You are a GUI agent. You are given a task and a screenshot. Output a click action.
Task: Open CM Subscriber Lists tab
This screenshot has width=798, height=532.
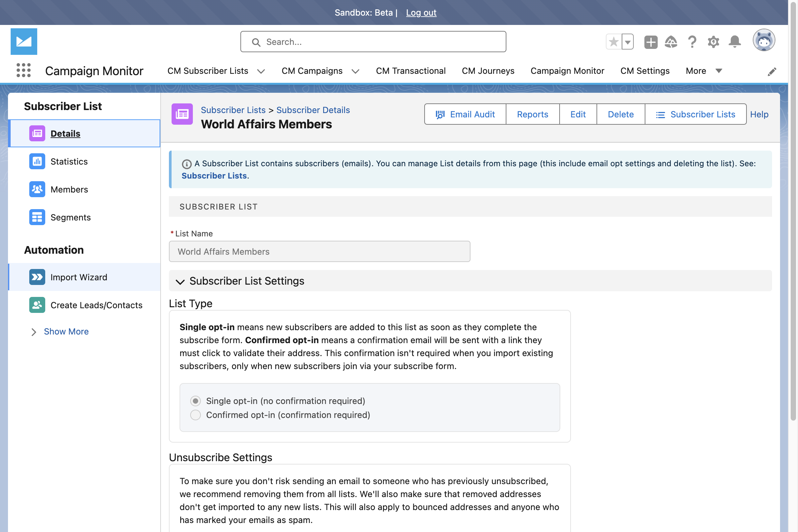click(207, 70)
